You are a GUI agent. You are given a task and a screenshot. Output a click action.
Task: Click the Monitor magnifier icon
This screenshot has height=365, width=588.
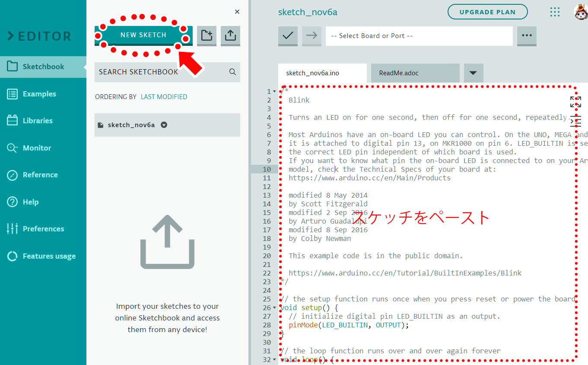pos(13,148)
